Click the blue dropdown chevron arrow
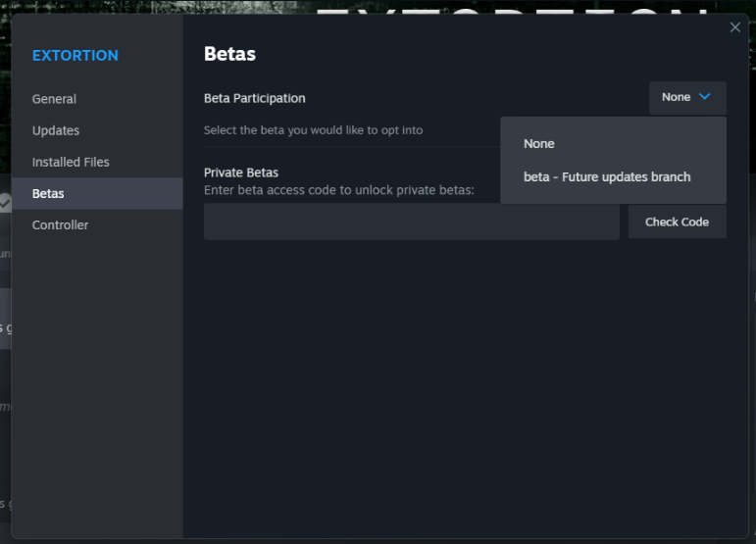This screenshot has height=544, width=756. (704, 96)
